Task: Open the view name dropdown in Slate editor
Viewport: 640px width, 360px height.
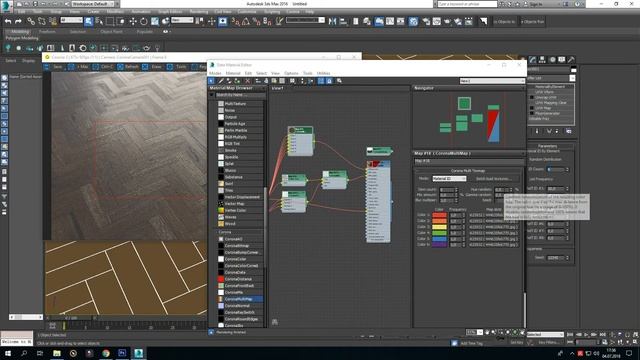Action: click(492, 81)
